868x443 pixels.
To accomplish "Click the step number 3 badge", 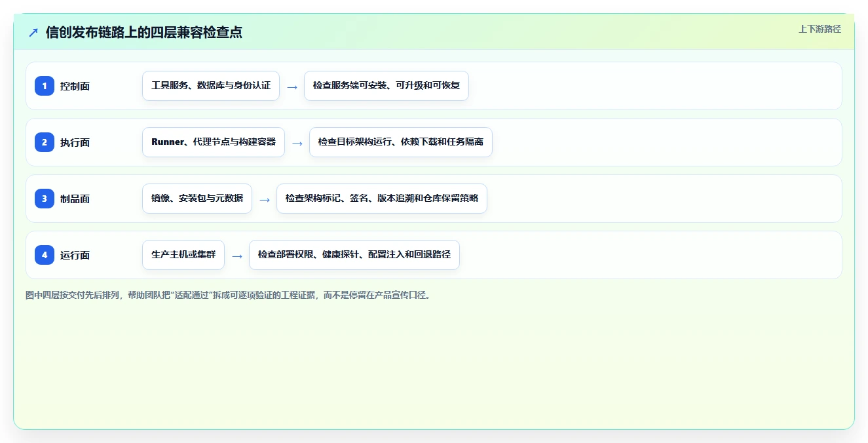I will (45, 199).
